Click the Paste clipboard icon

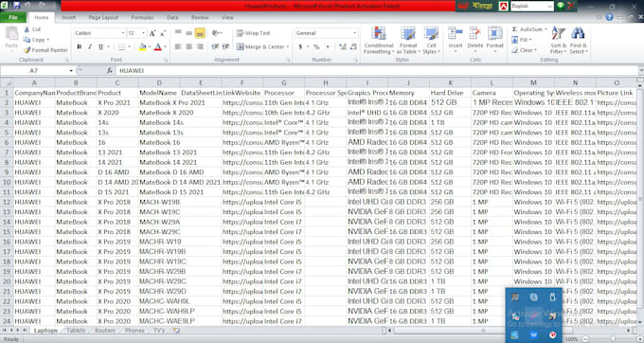(11, 34)
